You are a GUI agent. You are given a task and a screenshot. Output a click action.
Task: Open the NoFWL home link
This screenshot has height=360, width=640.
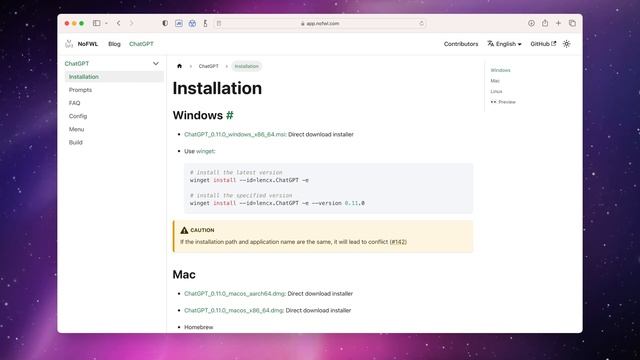pyautogui.click(x=88, y=44)
